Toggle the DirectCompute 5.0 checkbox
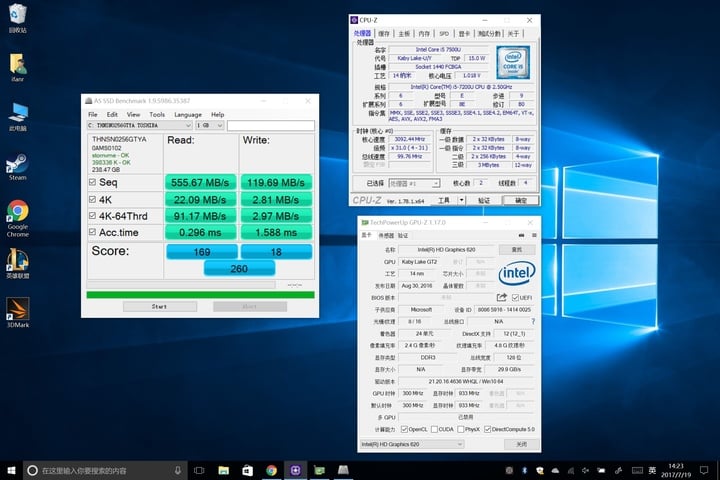Viewport: 720px width, 480px height. click(x=487, y=429)
